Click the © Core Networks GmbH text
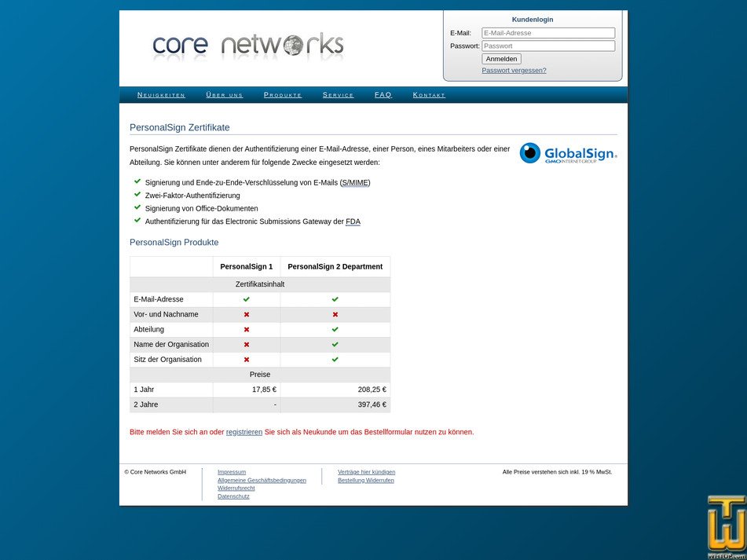Screen dimensions: 747x560 point(156,472)
